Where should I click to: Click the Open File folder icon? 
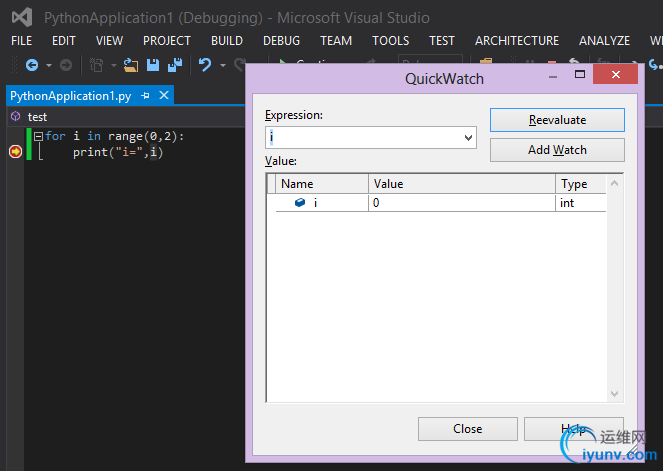(x=131, y=65)
